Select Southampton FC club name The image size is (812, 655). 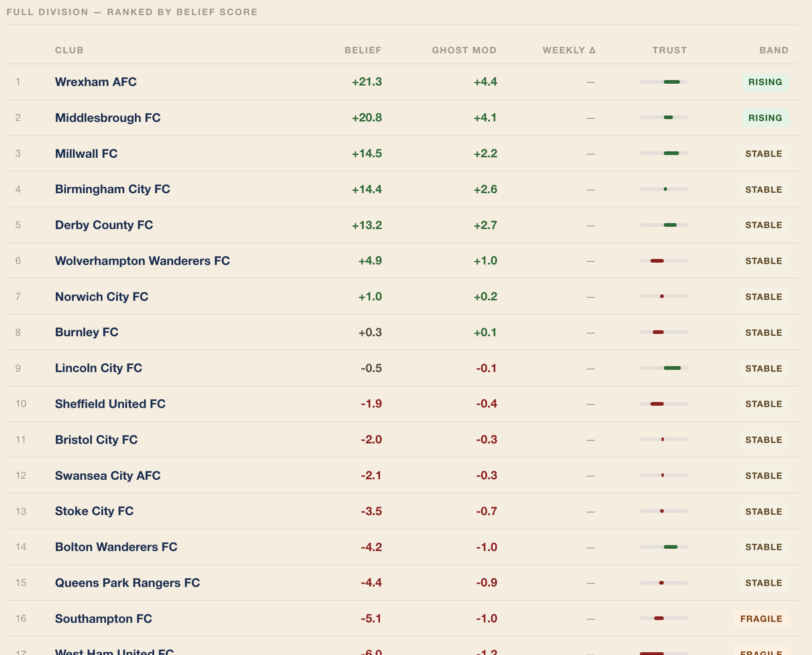pyautogui.click(x=104, y=619)
